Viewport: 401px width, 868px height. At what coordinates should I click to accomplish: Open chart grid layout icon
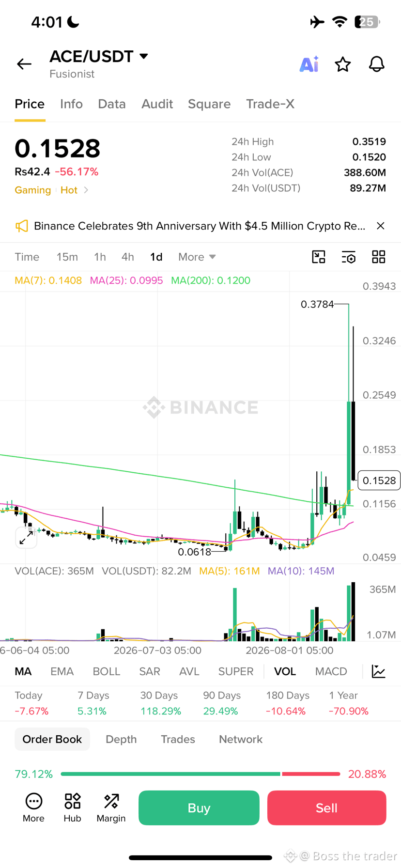tap(379, 257)
